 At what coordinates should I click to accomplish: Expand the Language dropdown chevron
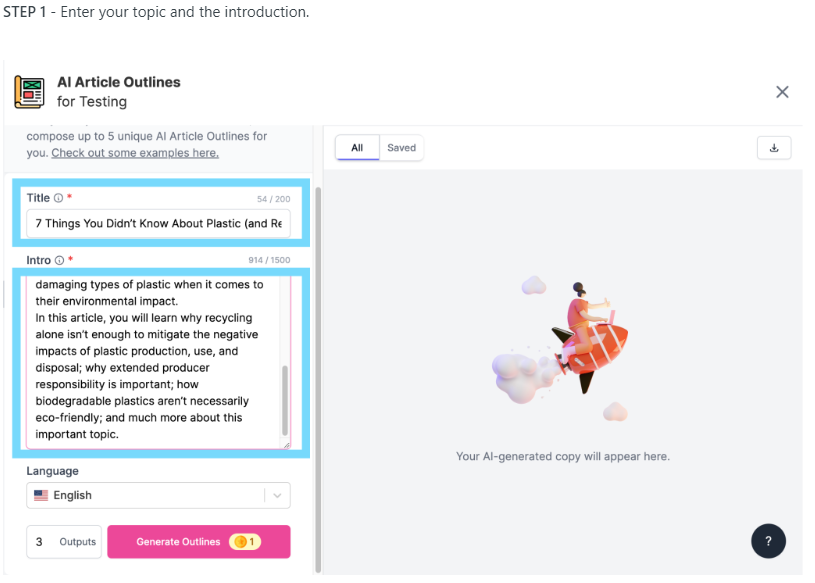[277, 495]
